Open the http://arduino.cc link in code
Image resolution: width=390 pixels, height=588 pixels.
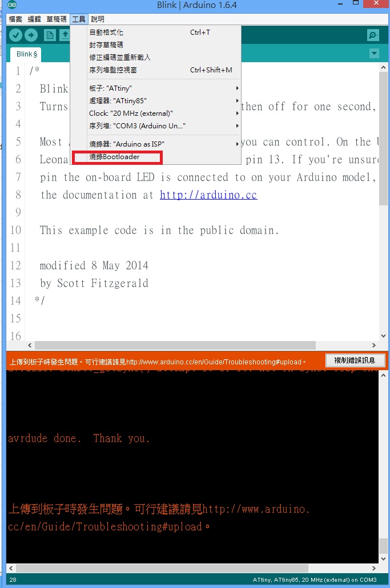[x=208, y=195]
